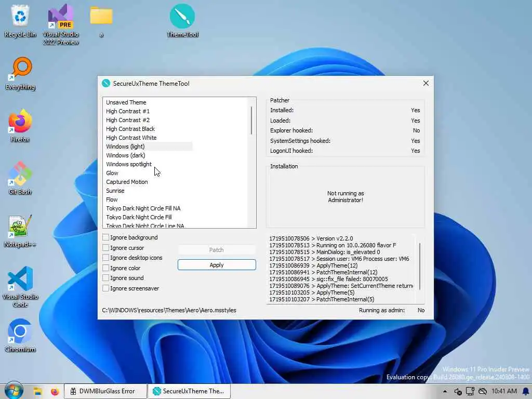Screen dimensions: 532x399
Task: Enable Ignore desktop icons checkbox
Action: click(x=105, y=258)
